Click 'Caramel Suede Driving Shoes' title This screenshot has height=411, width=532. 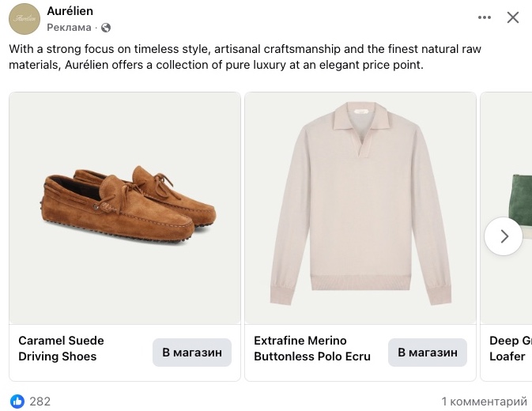click(x=62, y=349)
